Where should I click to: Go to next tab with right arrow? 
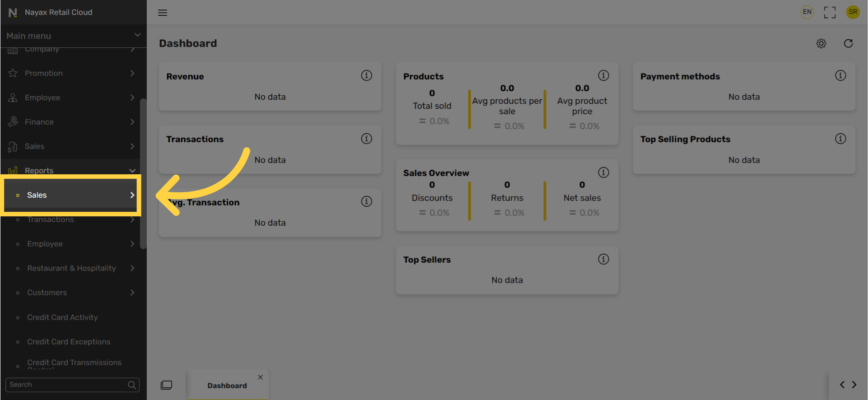(854, 385)
